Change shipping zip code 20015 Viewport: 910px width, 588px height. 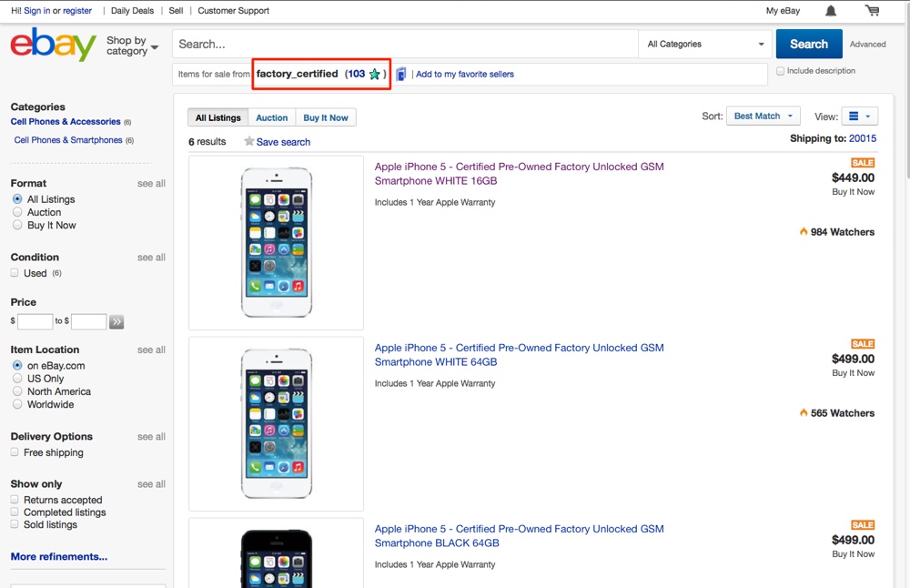[863, 138]
